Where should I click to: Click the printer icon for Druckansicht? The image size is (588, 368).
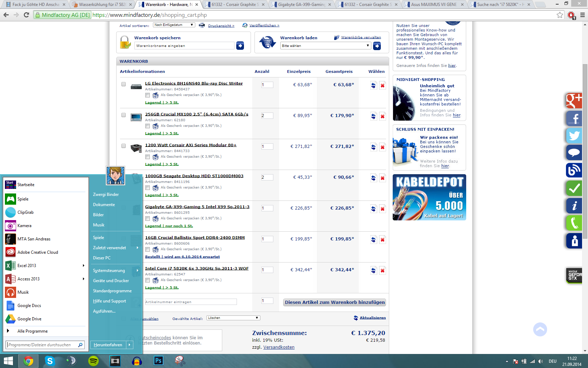[x=202, y=25]
